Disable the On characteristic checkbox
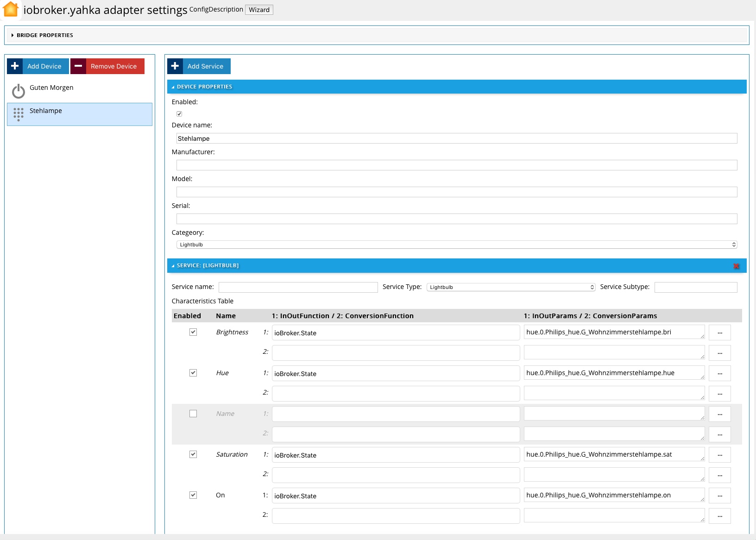This screenshot has height=540, width=756. [193, 495]
